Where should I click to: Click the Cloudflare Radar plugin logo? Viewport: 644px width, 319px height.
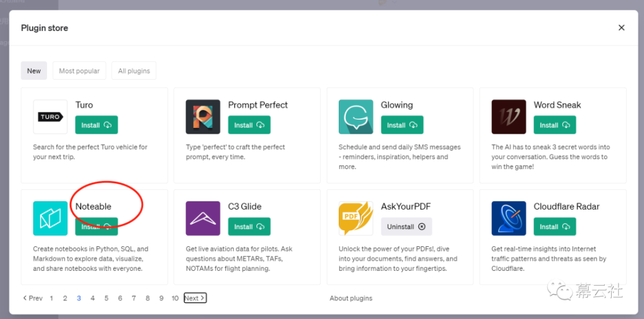pos(509,218)
